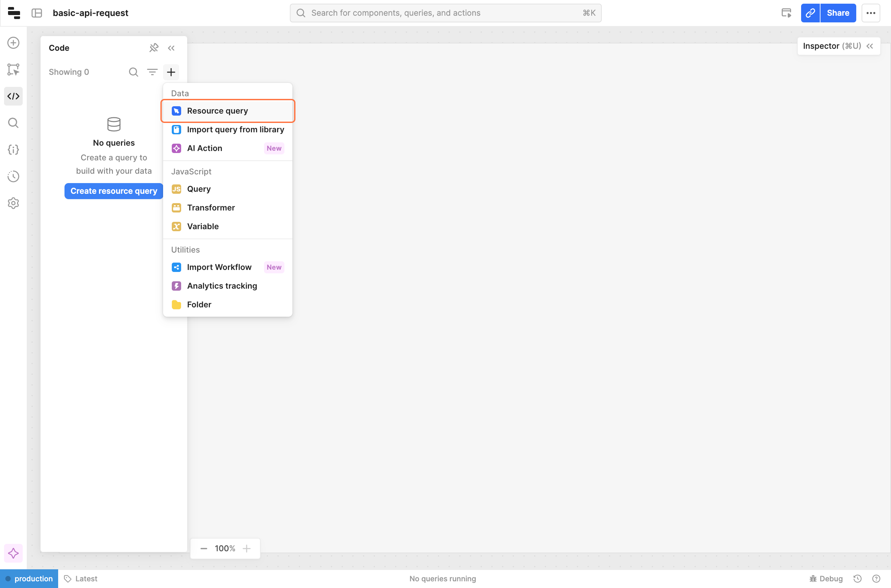
Task: Click the Share button
Action: (x=838, y=13)
